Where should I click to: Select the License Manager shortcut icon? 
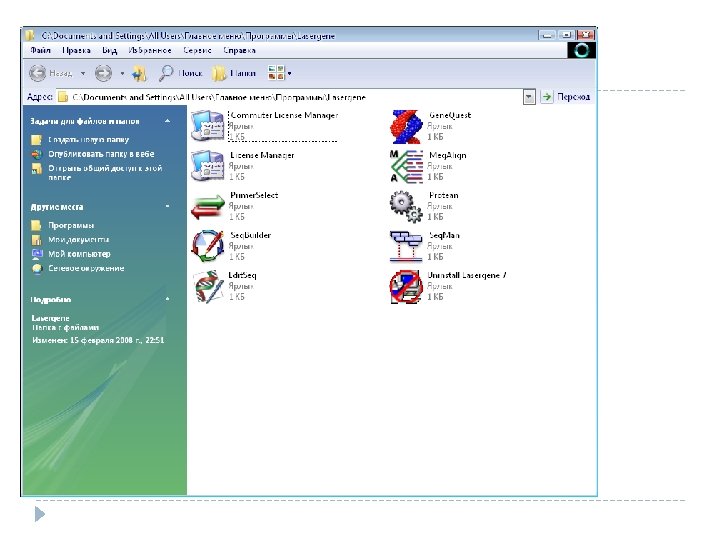[208, 165]
